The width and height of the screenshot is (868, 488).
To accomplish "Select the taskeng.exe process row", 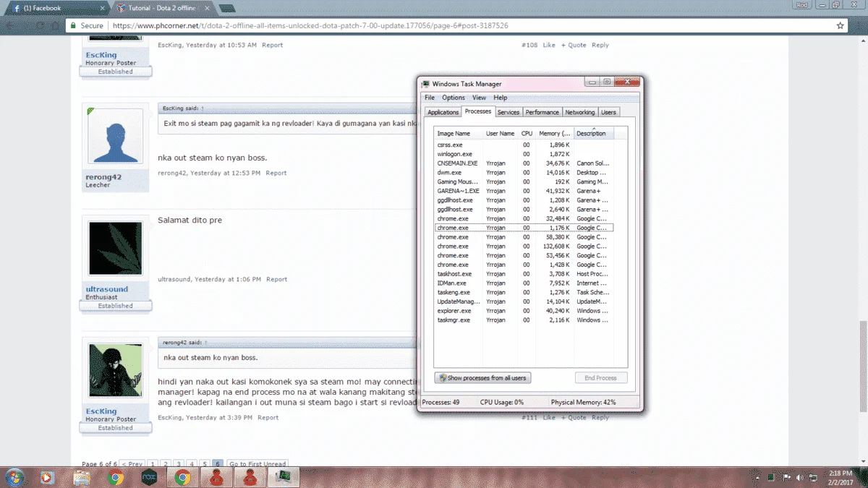I will (x=524, y=293).
